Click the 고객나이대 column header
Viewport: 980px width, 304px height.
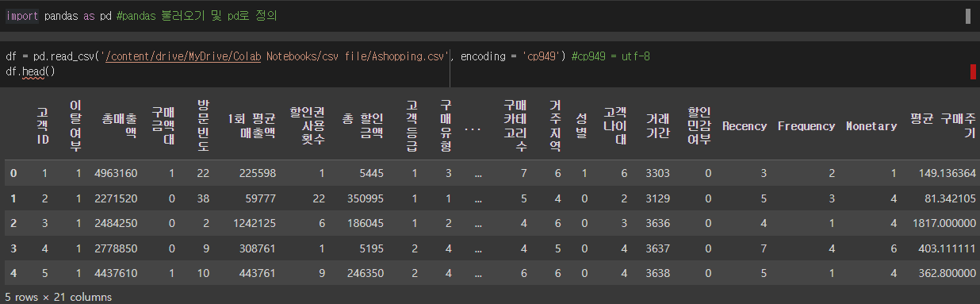pos(615,126)
